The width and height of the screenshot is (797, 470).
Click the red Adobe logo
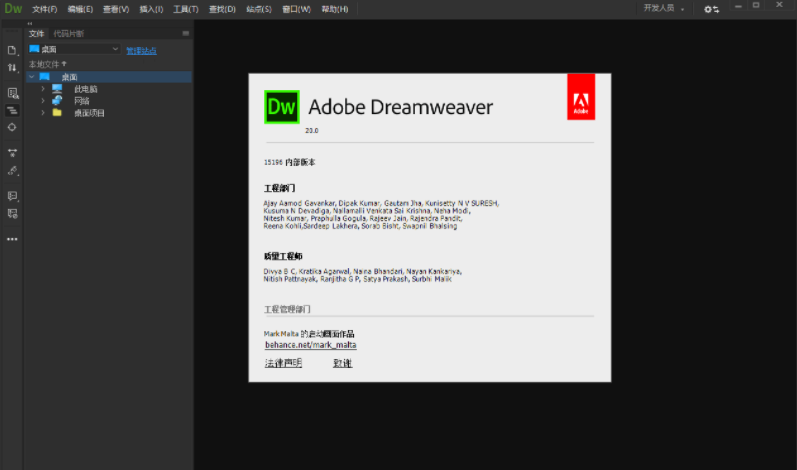point(581,97)
